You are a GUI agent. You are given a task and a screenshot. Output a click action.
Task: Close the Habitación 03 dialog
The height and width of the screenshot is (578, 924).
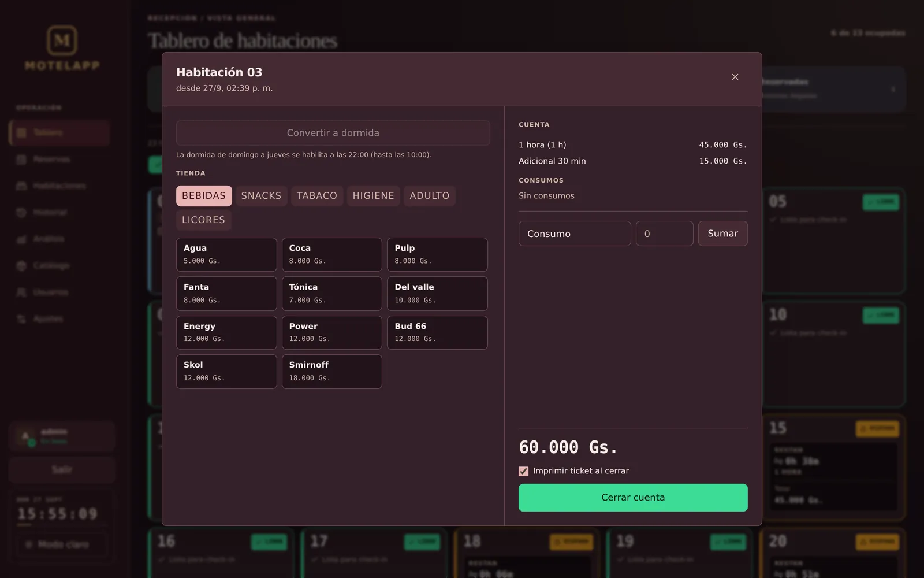pyautogui.click(x=735, y=77)
